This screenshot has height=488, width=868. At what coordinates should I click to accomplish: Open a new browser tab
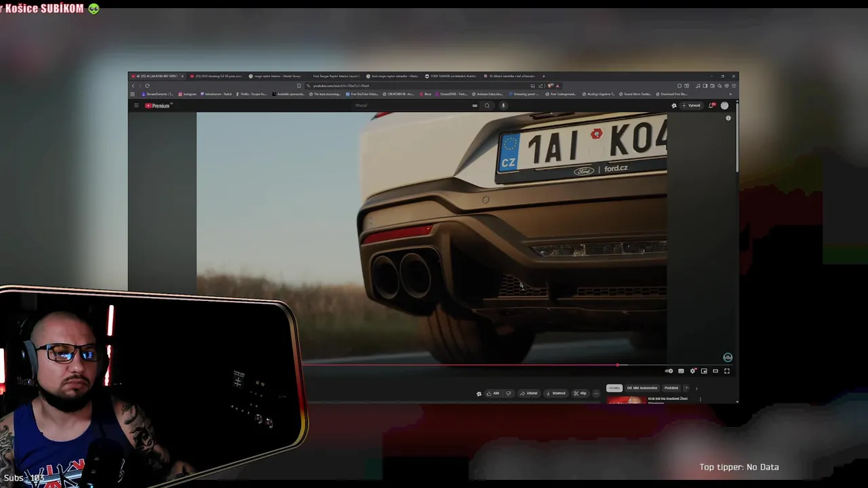coord(543,76)
